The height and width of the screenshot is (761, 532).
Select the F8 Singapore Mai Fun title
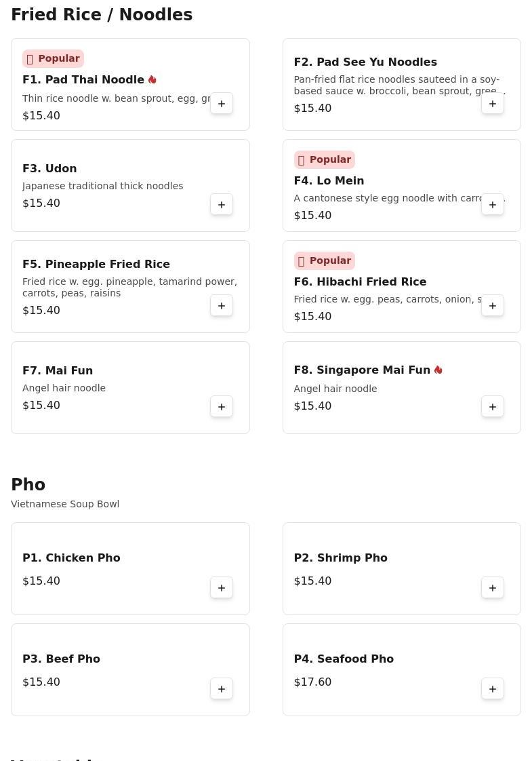coord(362,370)
